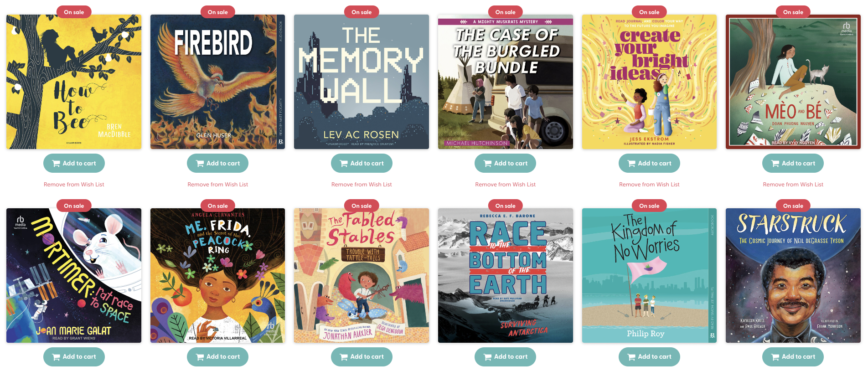The width and height of the screenshot is (868, 371).
Task: Add How to Bee to cart
Action: (x=74, y=163)
